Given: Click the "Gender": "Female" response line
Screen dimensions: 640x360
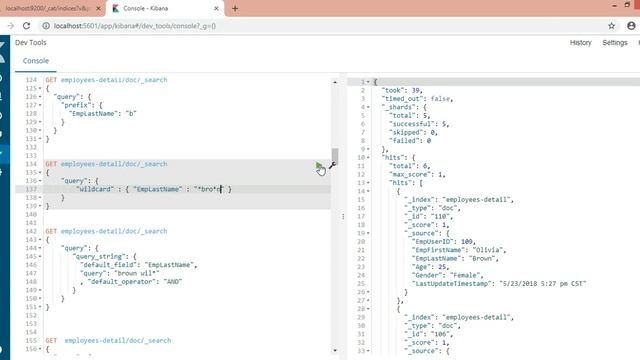Looking at the screenshot, I should click(x=448, y=275).
